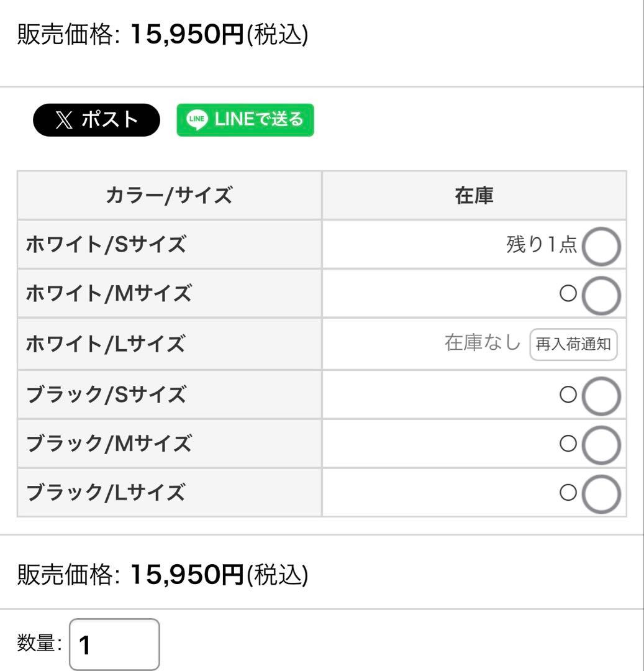Send the product page with LINEで送る

click(x=244, y=121)
